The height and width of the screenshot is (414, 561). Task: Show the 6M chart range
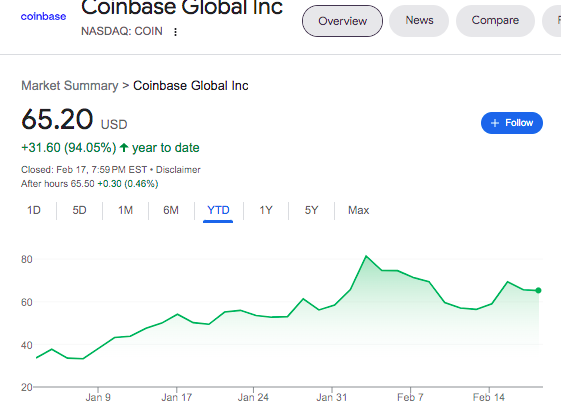[x=171, y=210]
